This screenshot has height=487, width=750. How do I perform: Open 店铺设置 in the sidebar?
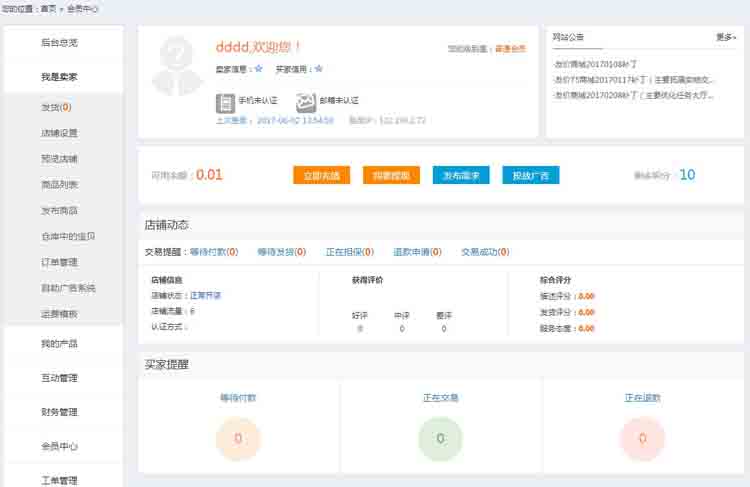pyautogui.click(x=59, y=133)
